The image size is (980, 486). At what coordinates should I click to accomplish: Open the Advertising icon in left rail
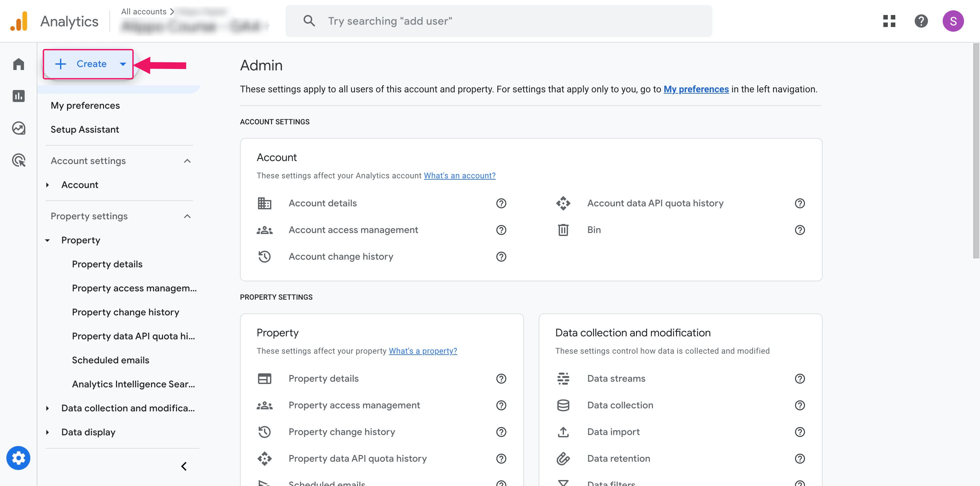pos(18,160)
